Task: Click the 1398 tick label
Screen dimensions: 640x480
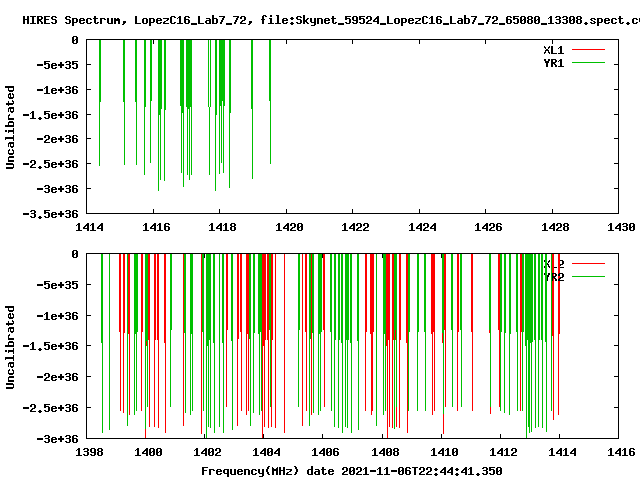Action: coord(89,452)
